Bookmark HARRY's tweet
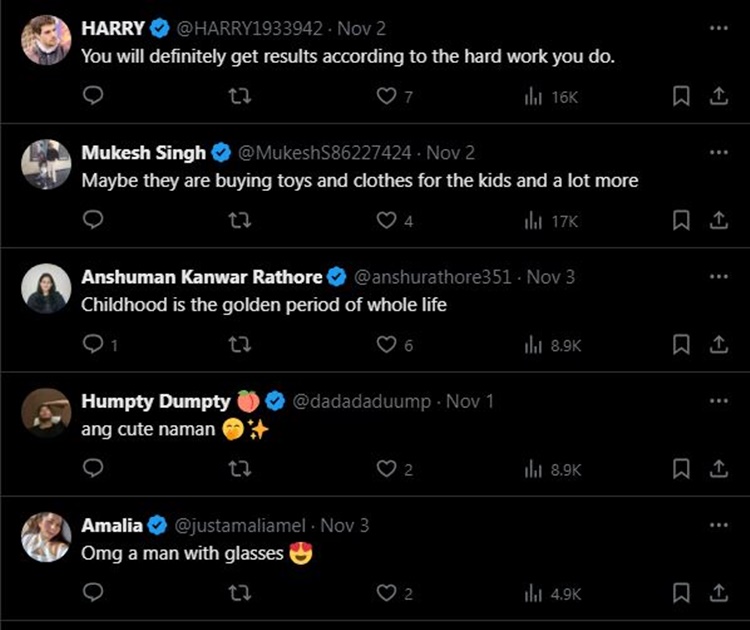The width and height of the screenshot is (750, 630). point(681,96)
